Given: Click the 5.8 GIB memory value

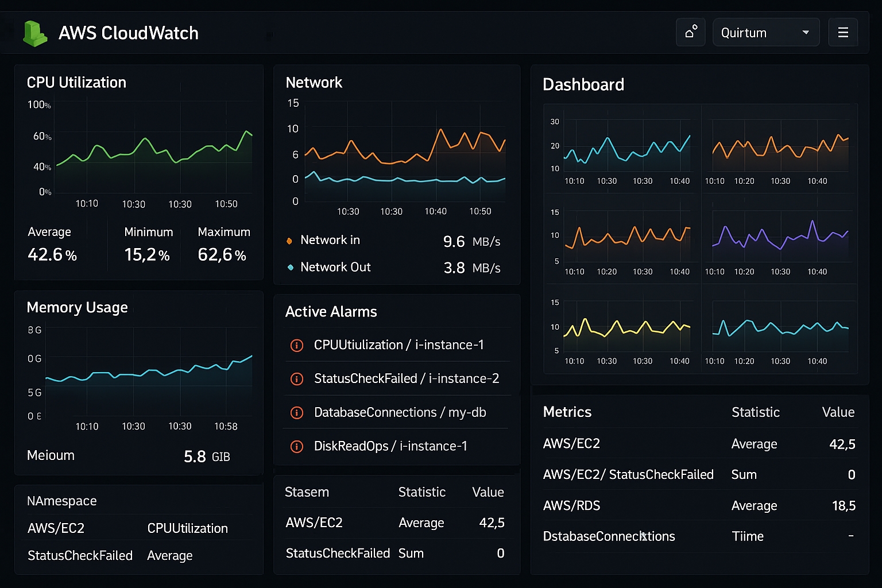Looking at the screenshot, I should (x=207, y=457).
